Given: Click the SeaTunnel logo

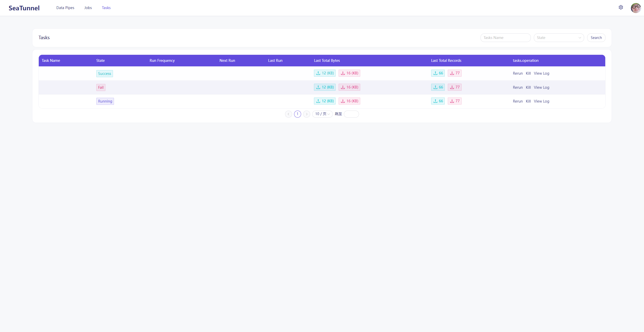Looking at the screenshot, I should click(24, 8).
